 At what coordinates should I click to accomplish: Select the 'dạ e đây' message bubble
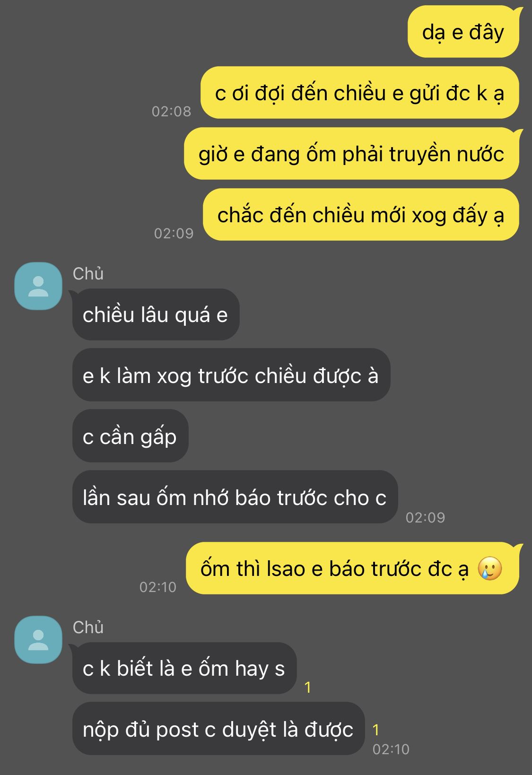tap(463, 32)
